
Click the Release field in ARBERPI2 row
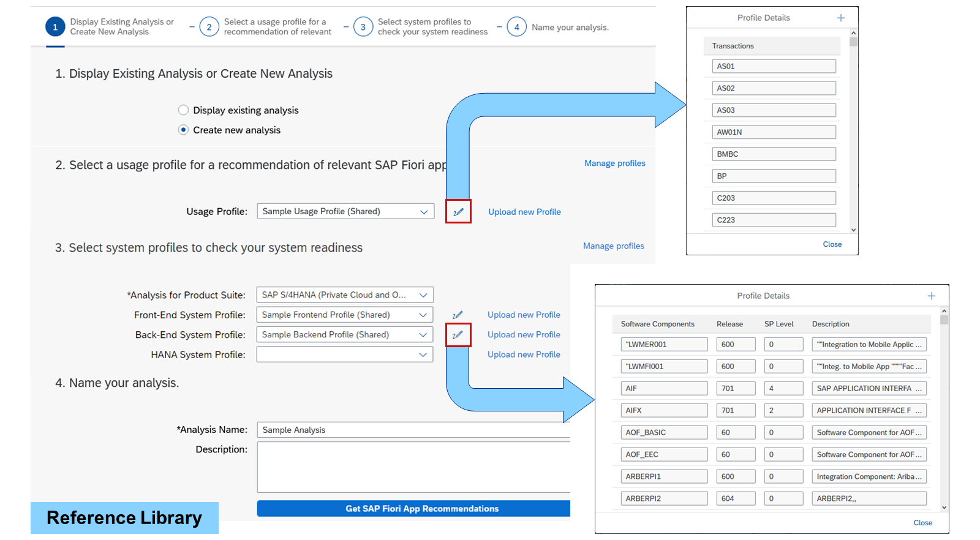tap(736, 498)
